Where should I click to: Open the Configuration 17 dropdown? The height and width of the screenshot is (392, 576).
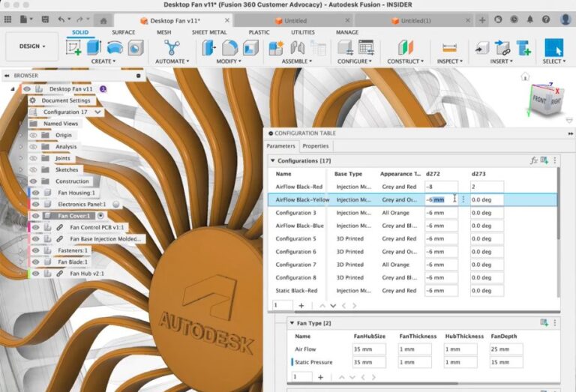point(98,112)
